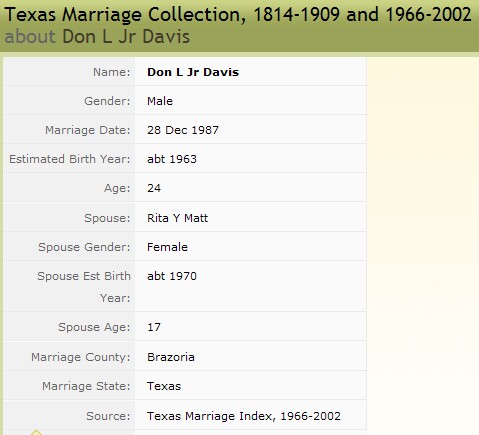This screenshot has height=435, width=479.
Task: Click the 'Name:' field label
Action: coord(112,72)
